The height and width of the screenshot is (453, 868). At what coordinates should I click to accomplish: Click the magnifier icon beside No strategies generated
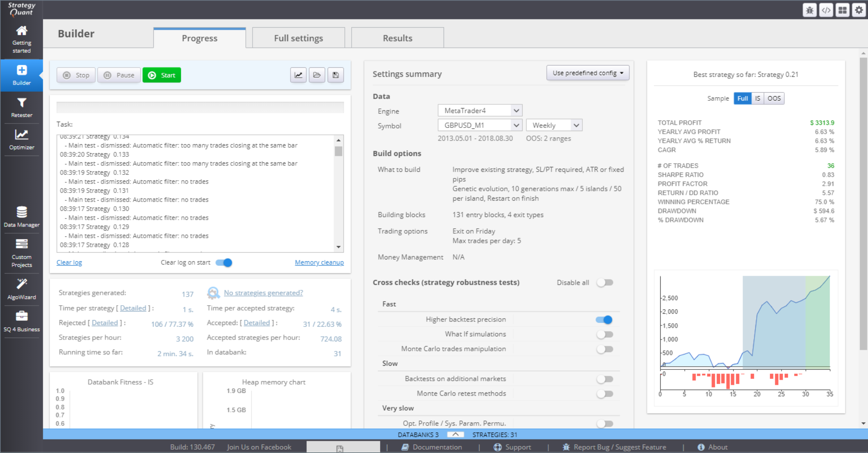click(x=213, y=293)
